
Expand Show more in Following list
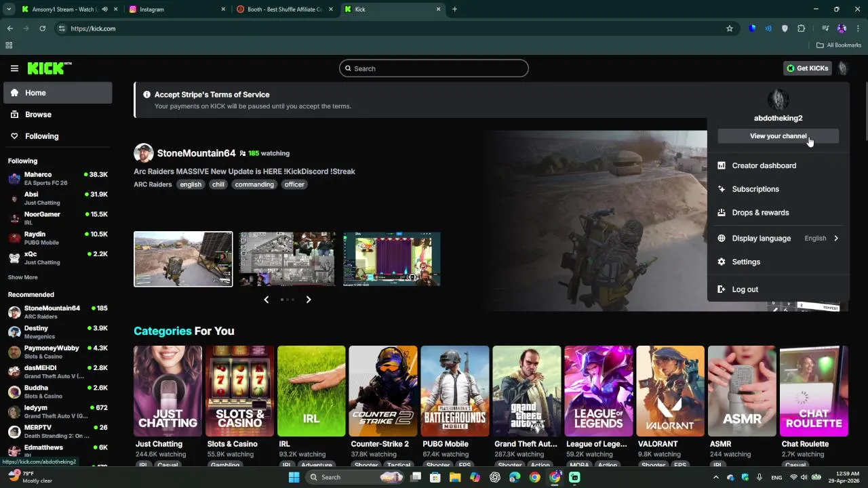click(23, 277)
